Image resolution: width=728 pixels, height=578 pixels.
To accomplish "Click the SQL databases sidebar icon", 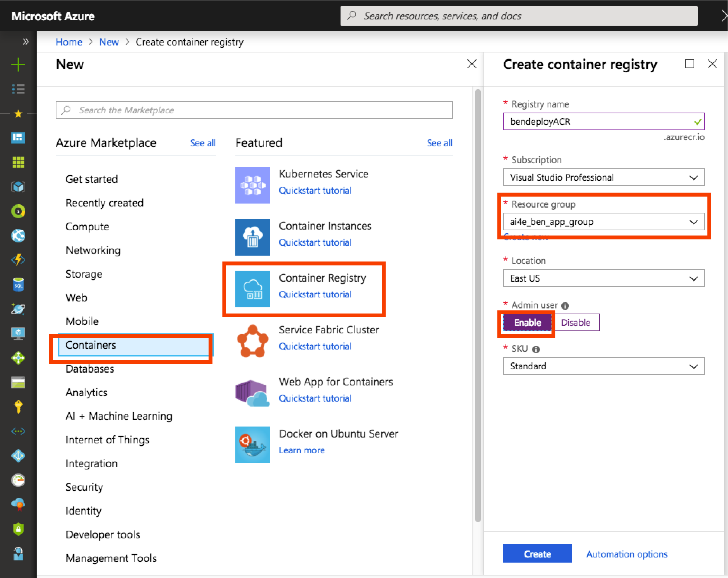I will [x=18, y=285].
